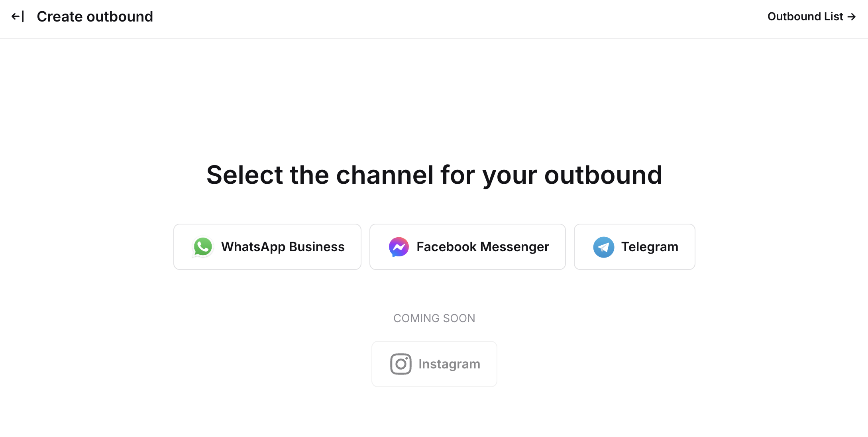The image size is (868, 437).
Task: Click the "WhatsApp Business" label text
Action: point(283,247)
